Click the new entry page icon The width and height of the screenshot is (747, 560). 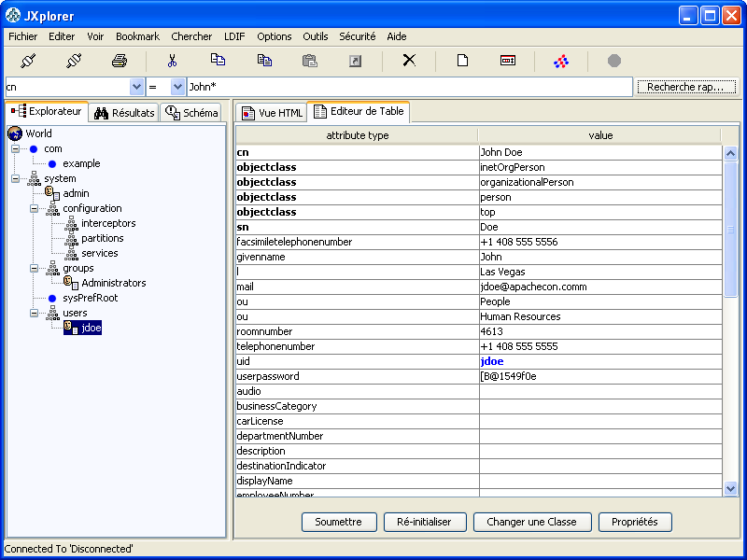click(x=462, y=61)
